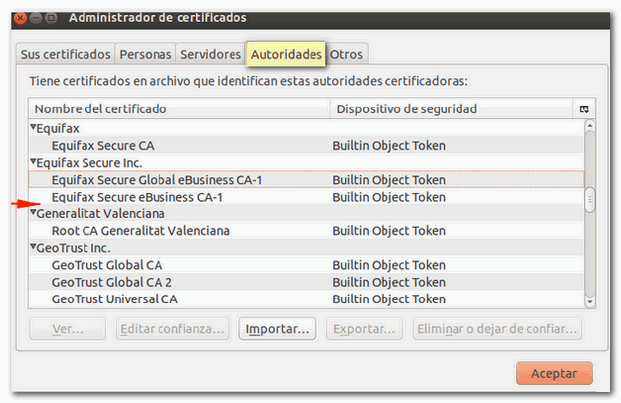Collapse the Equifax Secure Inc. group
The height and width of the screenshot is (403, 621).
[x=34, y=162]
